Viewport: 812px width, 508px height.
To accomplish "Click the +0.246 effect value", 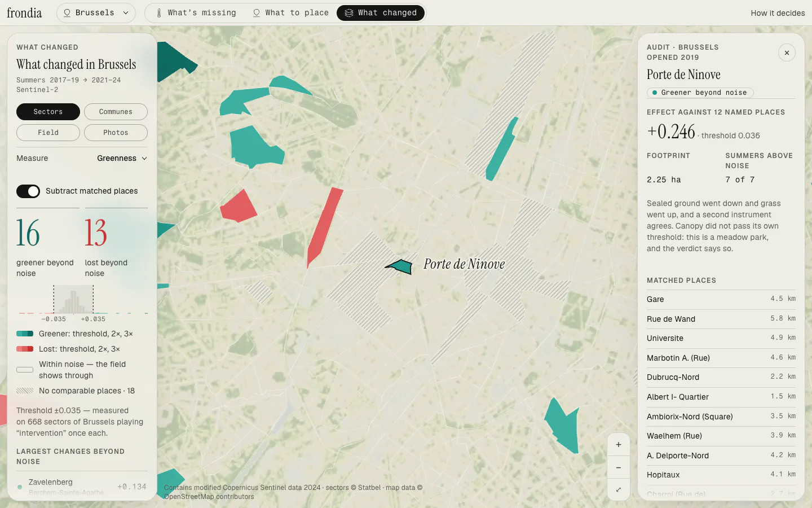I will (x=671, y=132).
